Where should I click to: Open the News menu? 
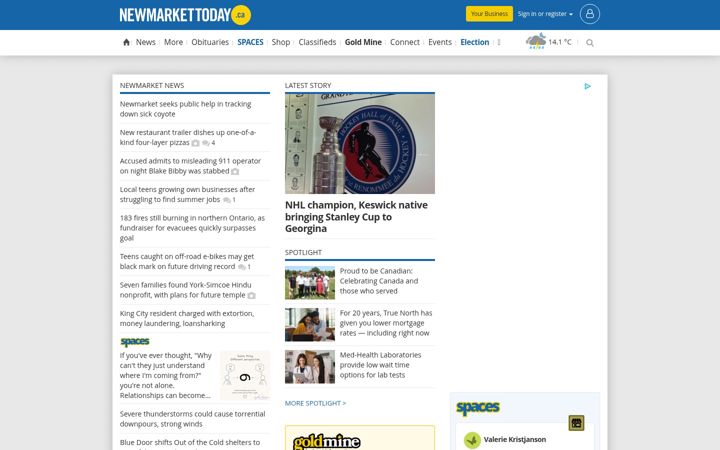click(146, 42)
